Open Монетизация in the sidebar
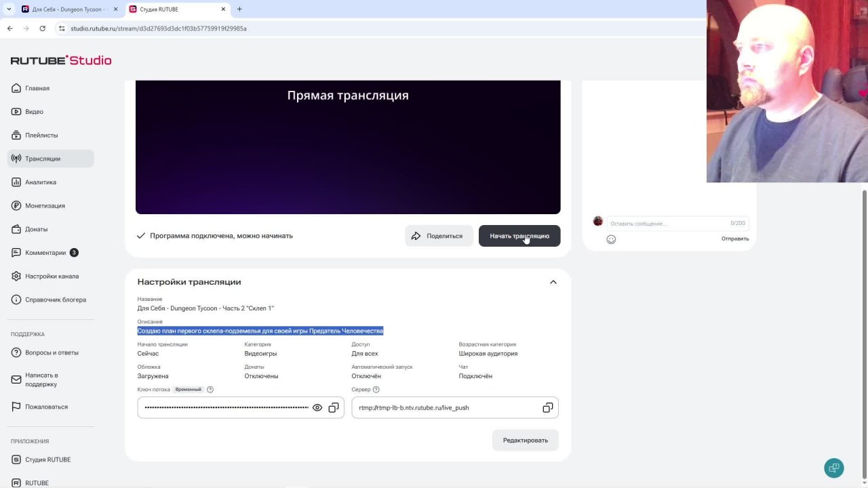The height and width of the screenshot is (488, 868). pyautogui.click(x=51, y=205)
